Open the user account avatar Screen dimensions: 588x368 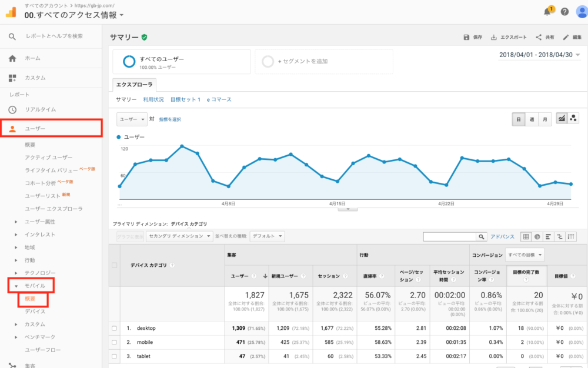[x=580, y=12]
